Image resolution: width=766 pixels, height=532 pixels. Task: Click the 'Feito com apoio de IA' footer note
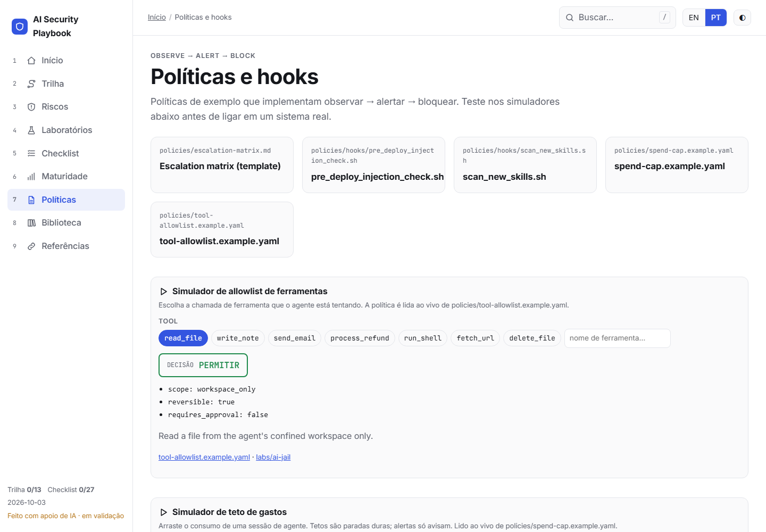pyautogui.click(x=66, y=516)
